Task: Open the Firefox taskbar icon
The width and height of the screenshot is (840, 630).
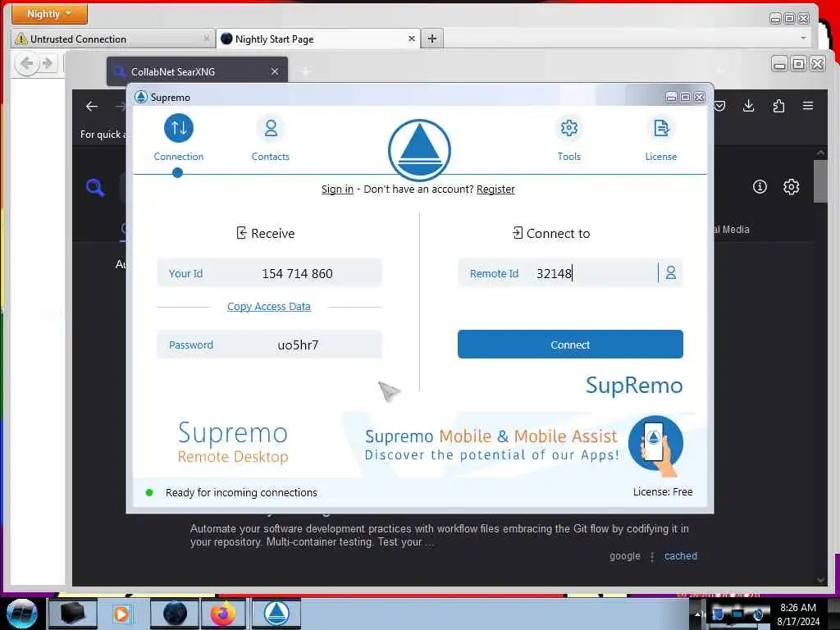Action: click(x=223, y=614)
